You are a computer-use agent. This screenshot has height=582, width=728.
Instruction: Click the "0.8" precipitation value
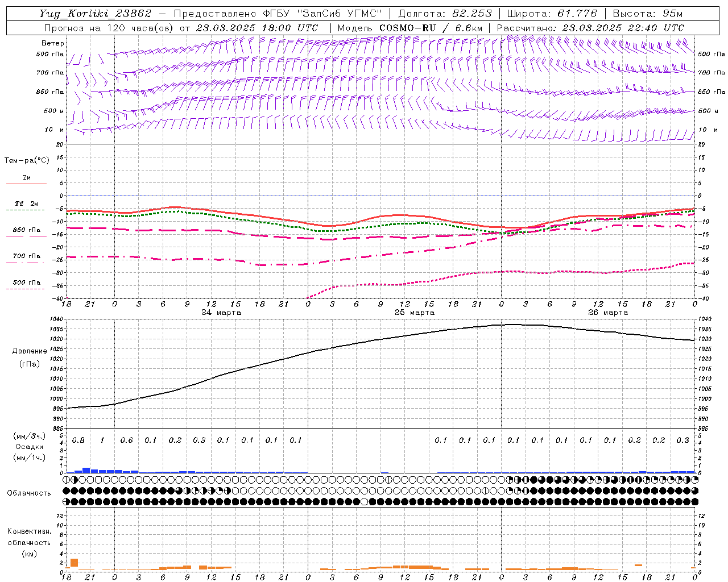coord(78,440)
